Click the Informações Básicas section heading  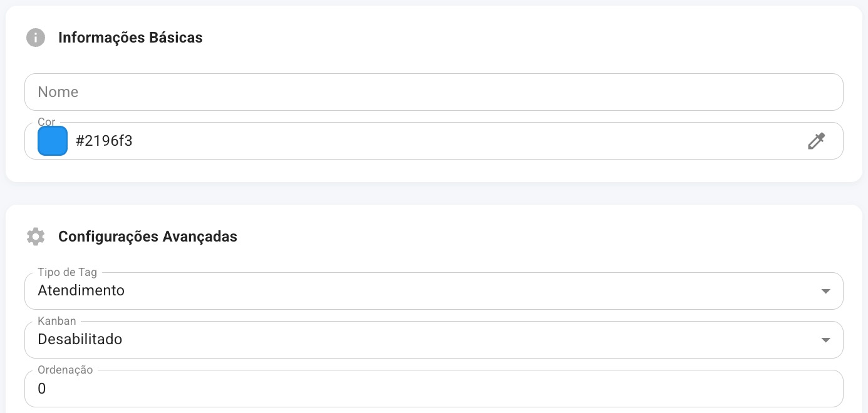(130, 38)
